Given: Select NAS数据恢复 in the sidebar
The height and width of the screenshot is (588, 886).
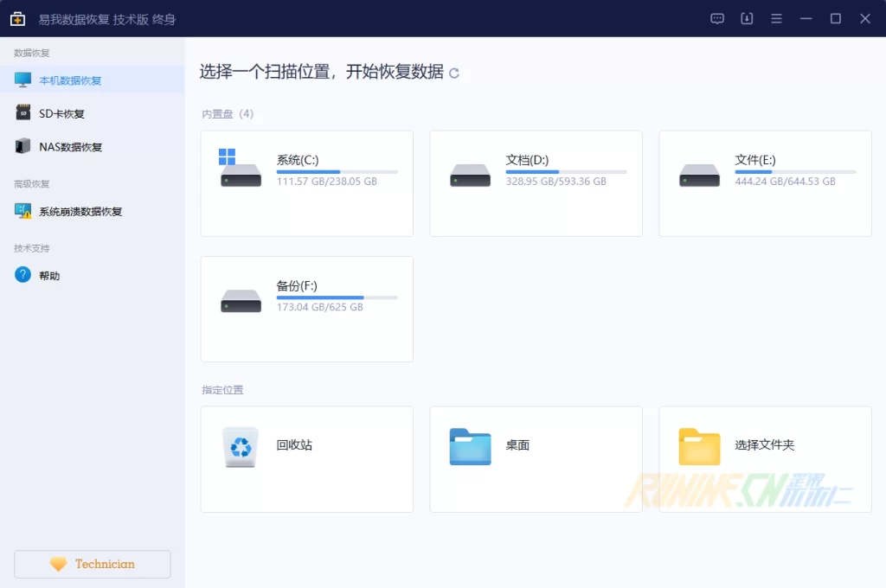Looking at the screenshot, I should coord(70,147).
